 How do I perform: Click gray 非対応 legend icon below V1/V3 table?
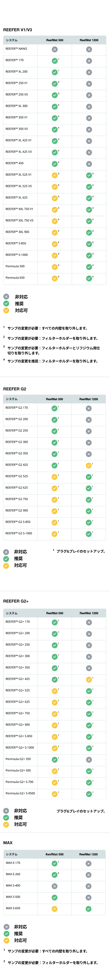click(x=6, y=297)
